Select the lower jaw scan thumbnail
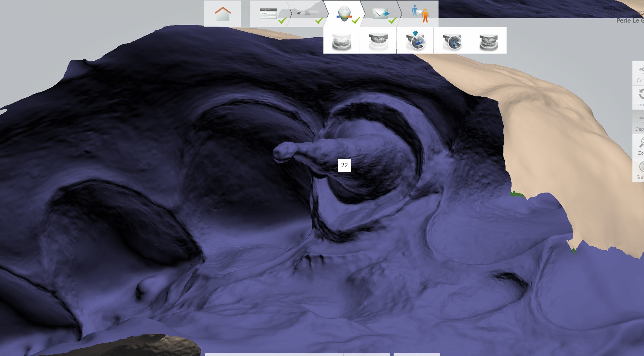Screen dimensions: 644x356 pos(341,41)
